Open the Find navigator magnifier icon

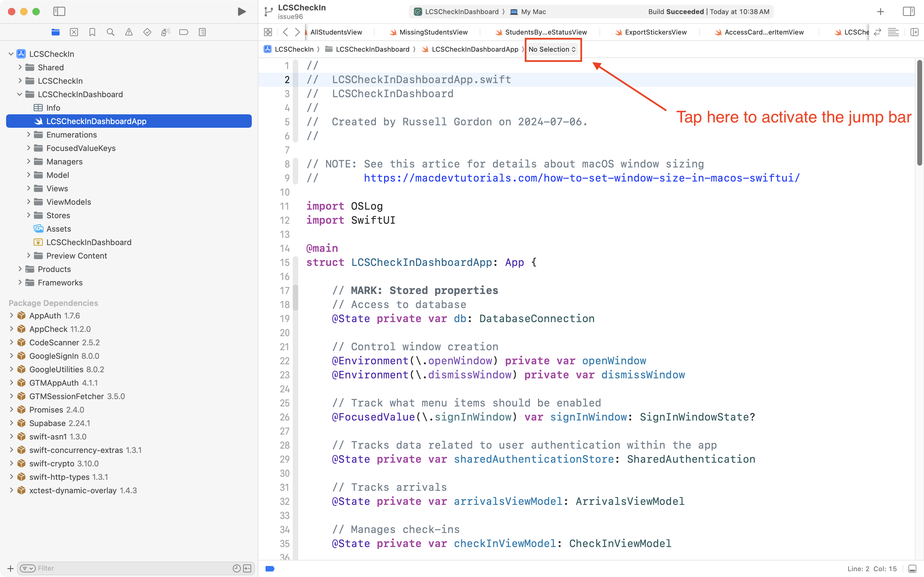pyautogui.click(x=111, y=32)
